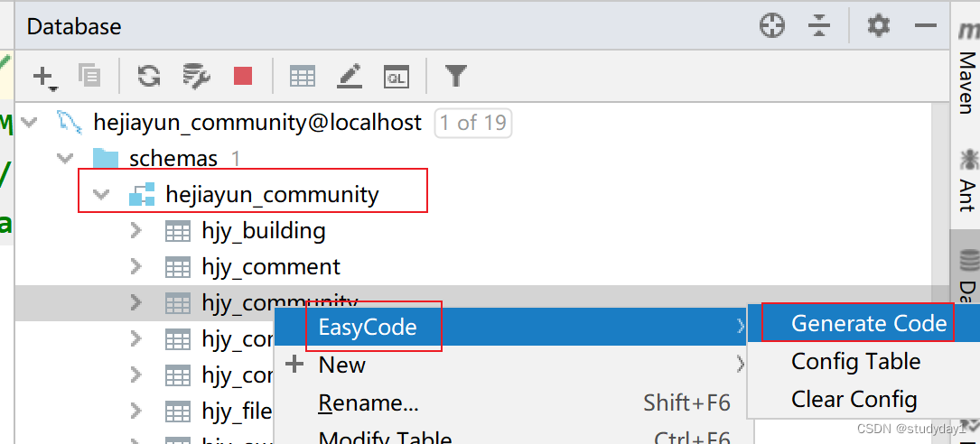Screen dimensions: 980x444
Task: Expand the hjy_comment table
Action: coord(136,267)
